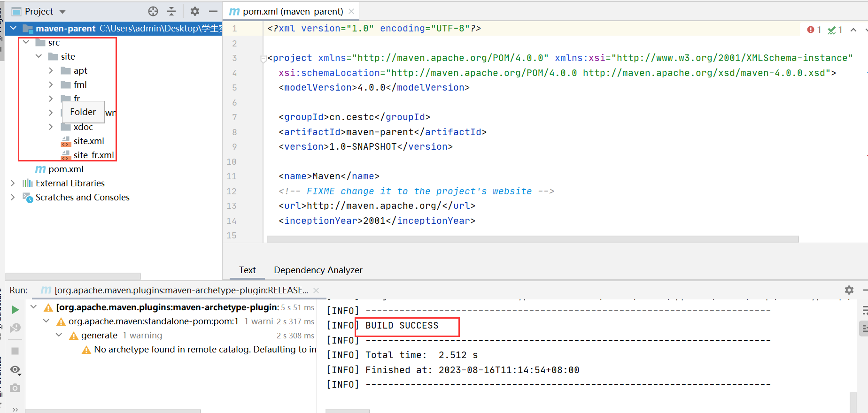Toggle soft-wrap icon in console
The width and height of the screenshot is (868, 413).
coord(864,310)
